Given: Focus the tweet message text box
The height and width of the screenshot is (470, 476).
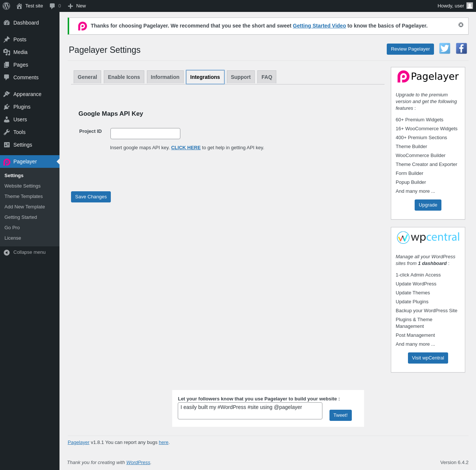Looking at the screenshot, I should click(x=250, y=411).
